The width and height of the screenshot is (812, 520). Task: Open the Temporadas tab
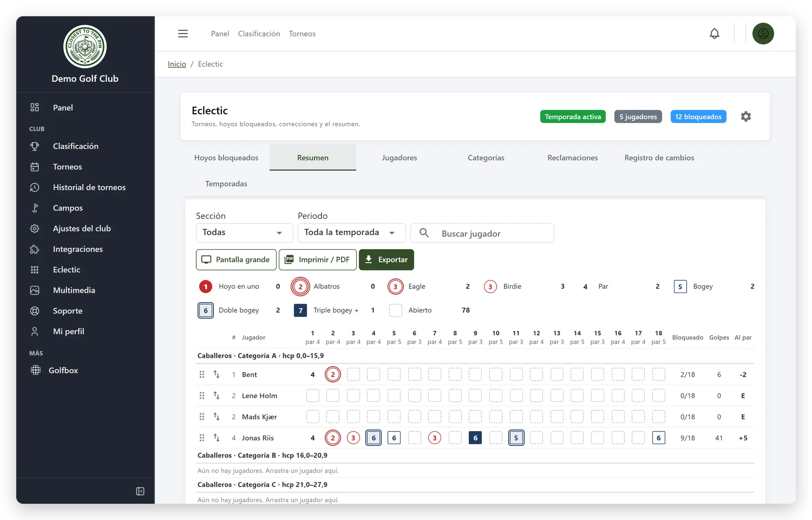226,184
